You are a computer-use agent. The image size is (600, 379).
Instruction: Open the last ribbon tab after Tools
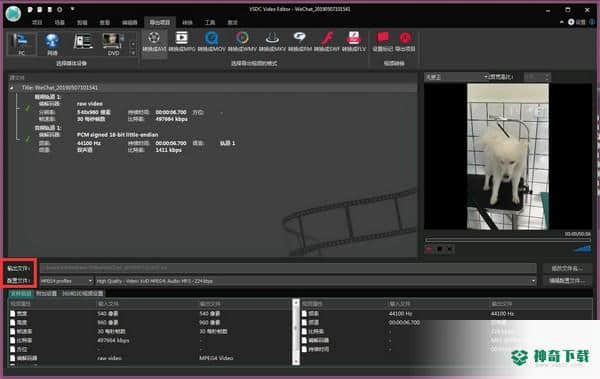point(232,23)
